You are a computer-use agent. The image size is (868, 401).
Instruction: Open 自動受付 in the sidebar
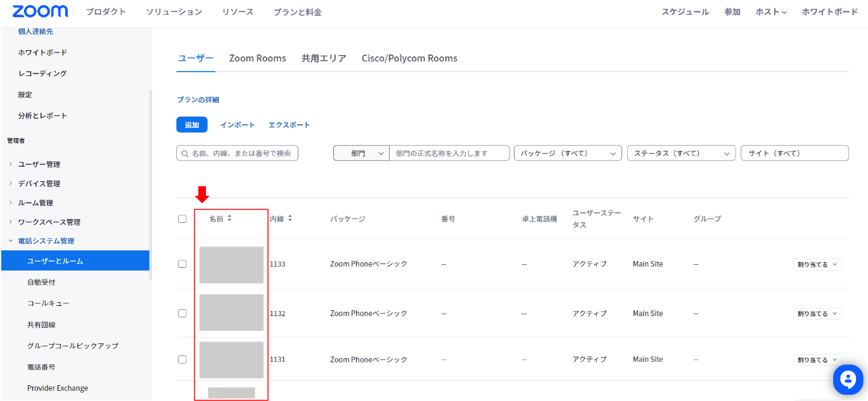click(x=41, y=282)
